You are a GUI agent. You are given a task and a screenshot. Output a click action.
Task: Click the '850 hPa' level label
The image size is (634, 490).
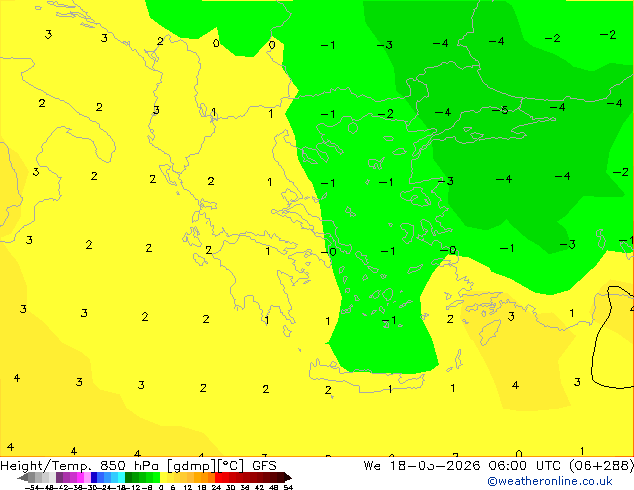click(129, 466)
